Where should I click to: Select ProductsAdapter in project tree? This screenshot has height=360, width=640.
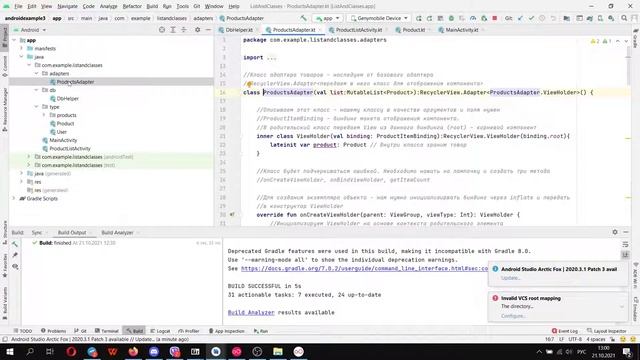coord(75,82)
